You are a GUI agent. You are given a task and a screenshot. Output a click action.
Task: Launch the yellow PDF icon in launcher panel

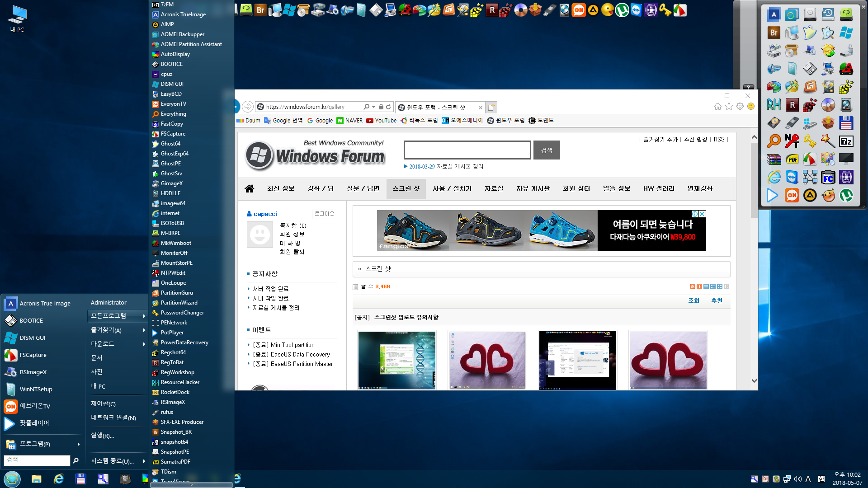pyautogui.click(x=792, y=159)
